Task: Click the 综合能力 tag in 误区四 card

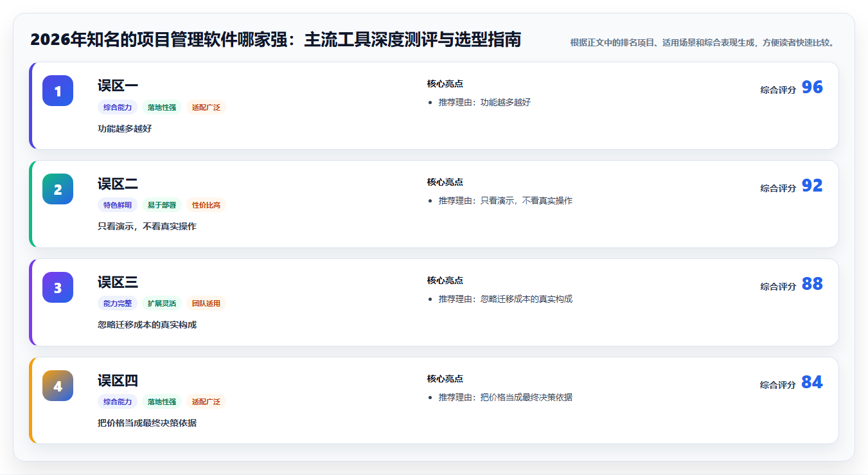Action: (118, 402)
